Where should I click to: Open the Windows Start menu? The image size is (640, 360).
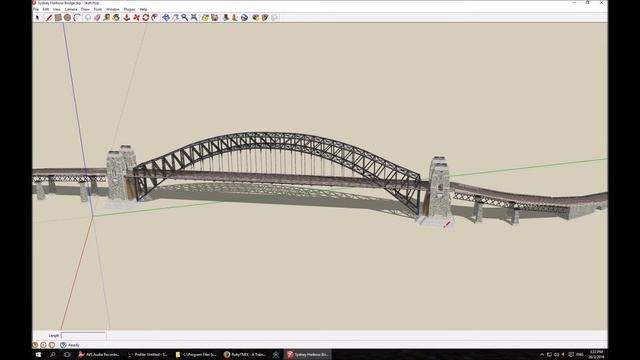pos(38,355)
